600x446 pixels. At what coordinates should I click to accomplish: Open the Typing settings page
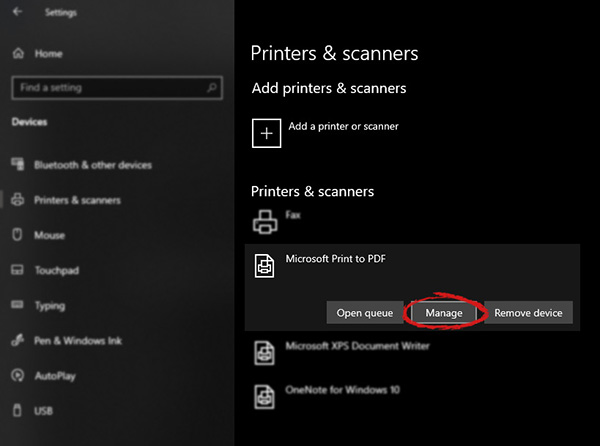coord(50,306)
